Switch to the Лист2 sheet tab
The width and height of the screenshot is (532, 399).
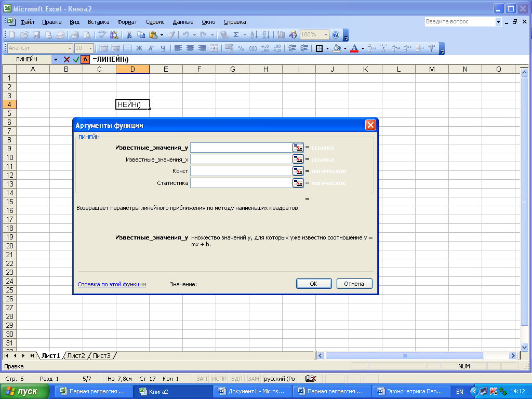tap(76, 355)
